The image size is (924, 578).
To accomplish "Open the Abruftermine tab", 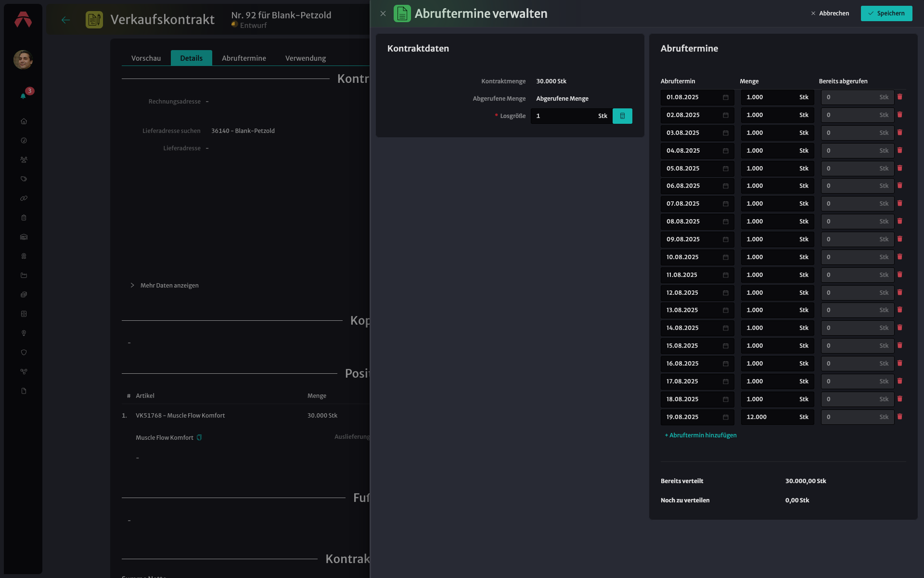I will click(244, 58).
